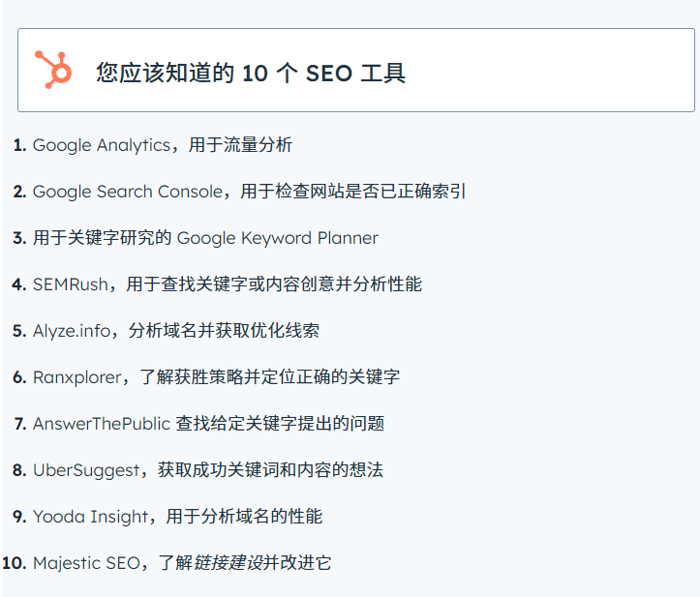Click the italic "链接建设" text
700x597 pixels.
coord(228,563)
